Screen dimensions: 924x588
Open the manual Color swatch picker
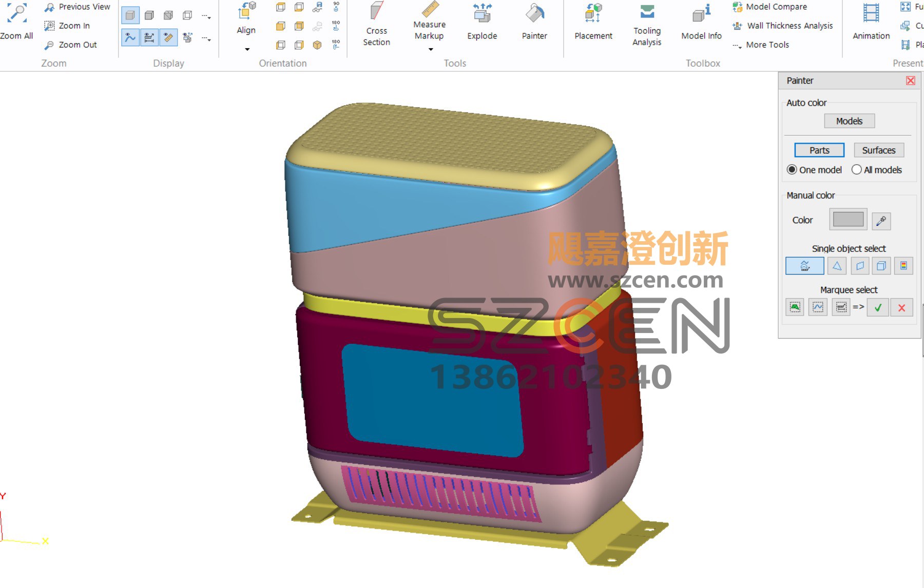click(848, 220)
